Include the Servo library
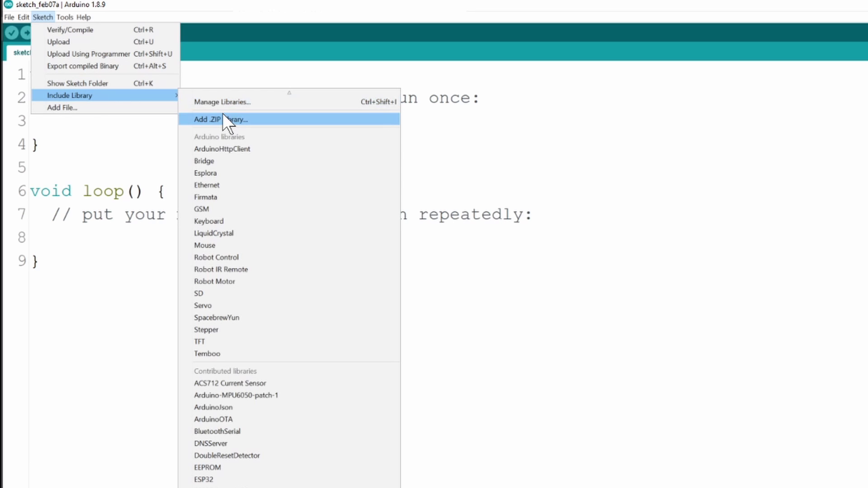 click(x=203, y=305)
